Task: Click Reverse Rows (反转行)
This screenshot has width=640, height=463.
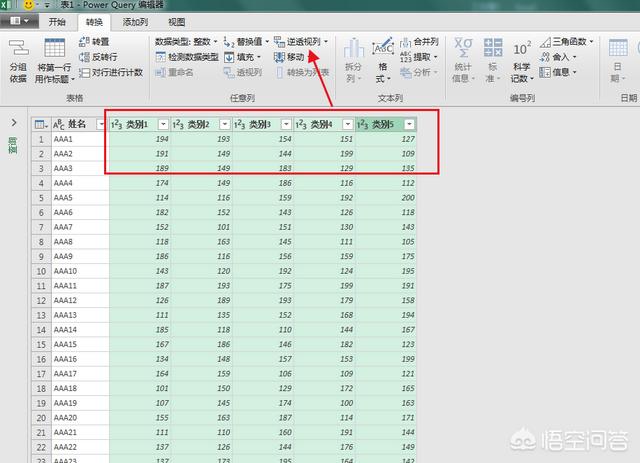Action: coord(98,57)
